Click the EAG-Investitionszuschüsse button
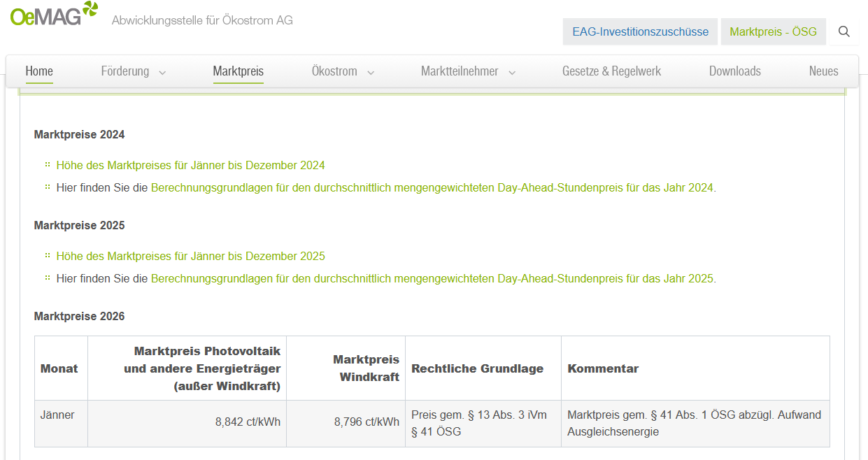 click(x=639, y=31)
